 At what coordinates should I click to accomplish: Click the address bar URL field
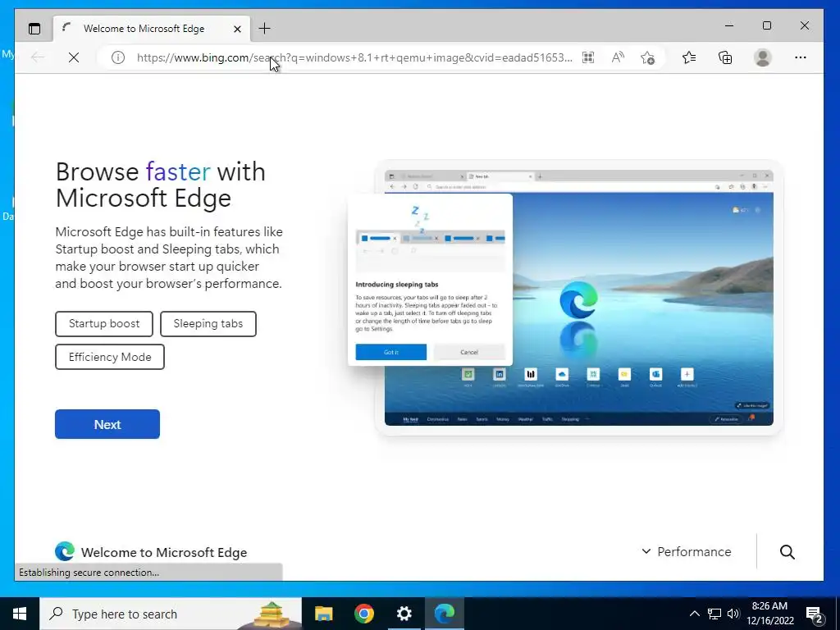click(354, 57)
